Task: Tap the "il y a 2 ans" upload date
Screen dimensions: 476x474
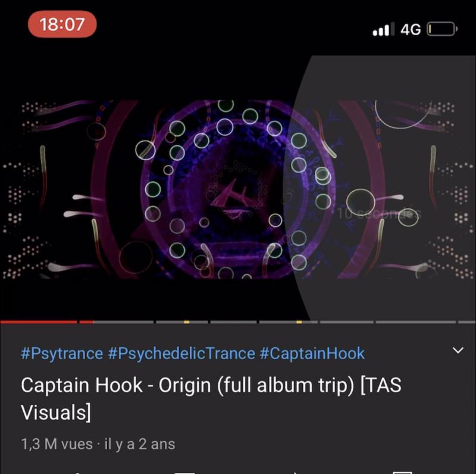Action: click(140, 444)
